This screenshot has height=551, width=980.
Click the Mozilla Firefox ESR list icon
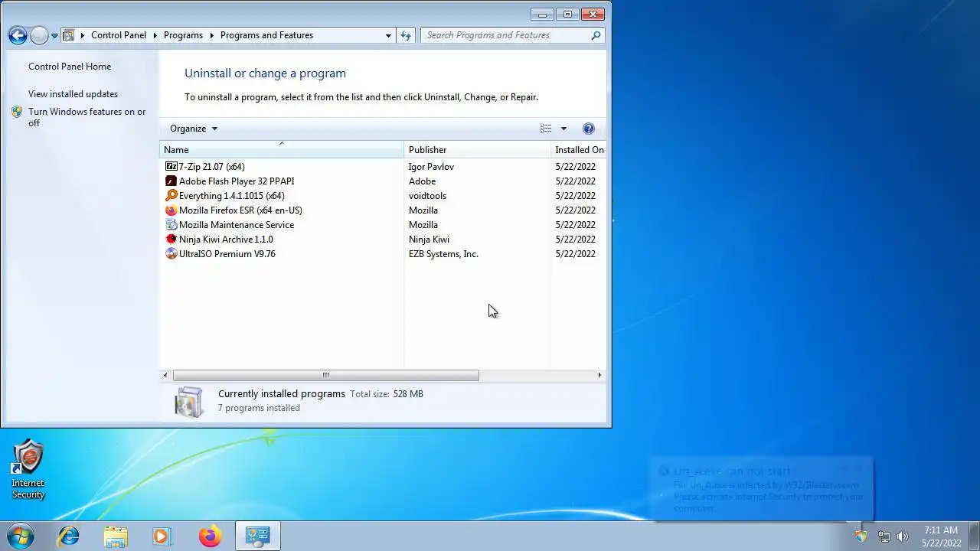coord(171,210)
